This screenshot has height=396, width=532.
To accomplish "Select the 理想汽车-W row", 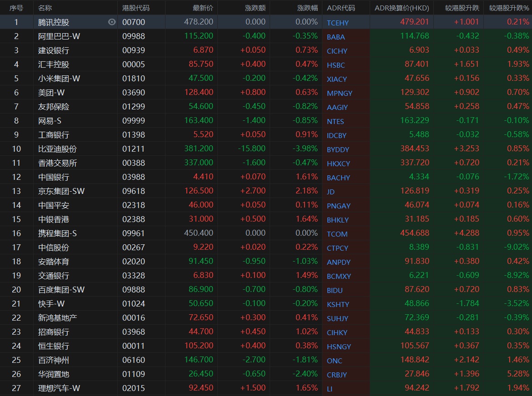I will [x=59, y=388].
